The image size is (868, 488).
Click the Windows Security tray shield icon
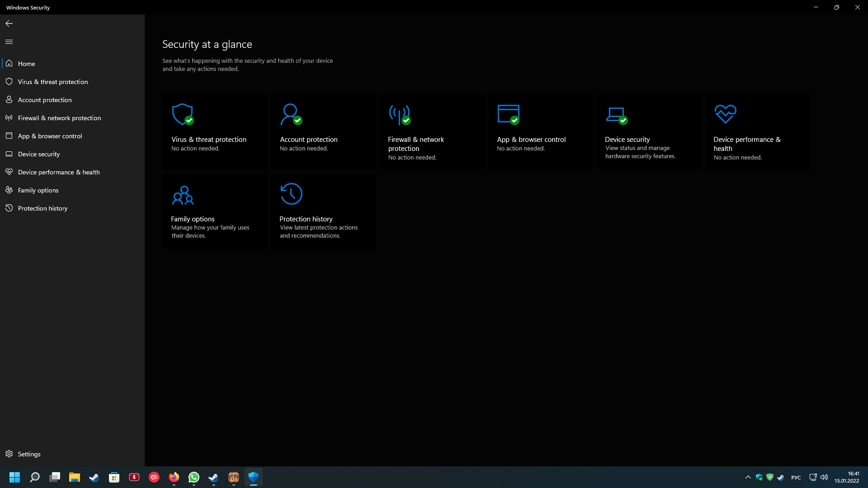tap(759, 477)
